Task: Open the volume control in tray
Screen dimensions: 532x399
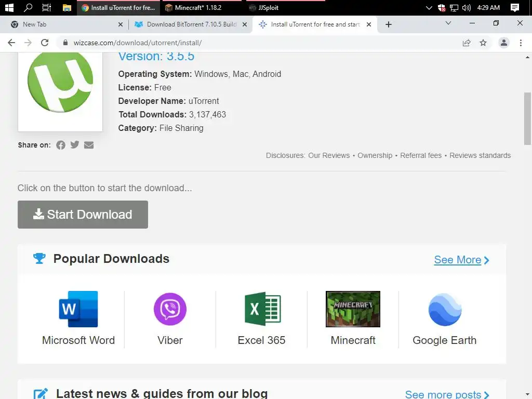Action: pyautogui.click(x=467, y=7)
